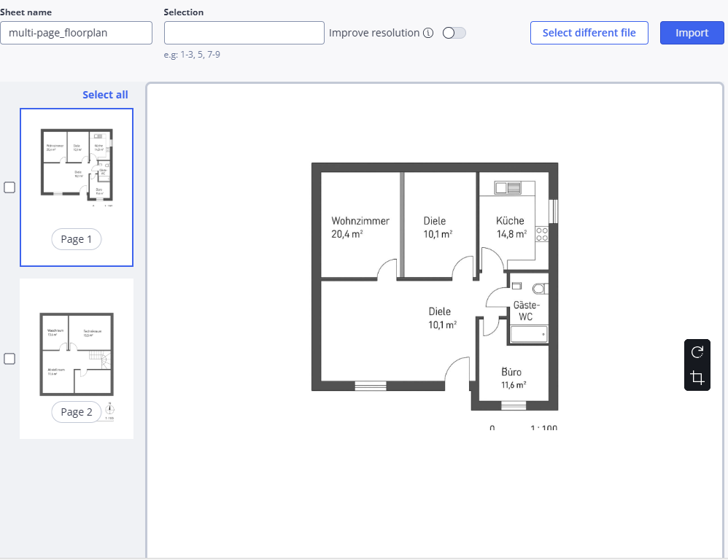Click into the Selection page range field
728x560 pixels.
coord(244,33)
